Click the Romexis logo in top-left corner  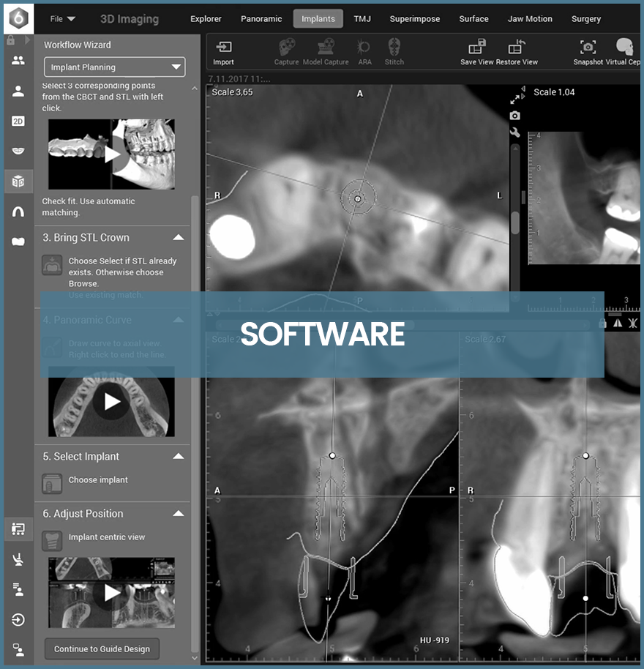click(19, 18)
